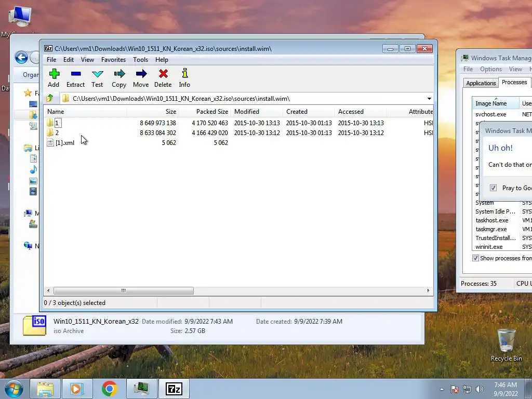The width and height of the screenshot is (532, 399).
Task: Click the left scroll arrow in 7-Zip
Action: click(x=48, y=290)
